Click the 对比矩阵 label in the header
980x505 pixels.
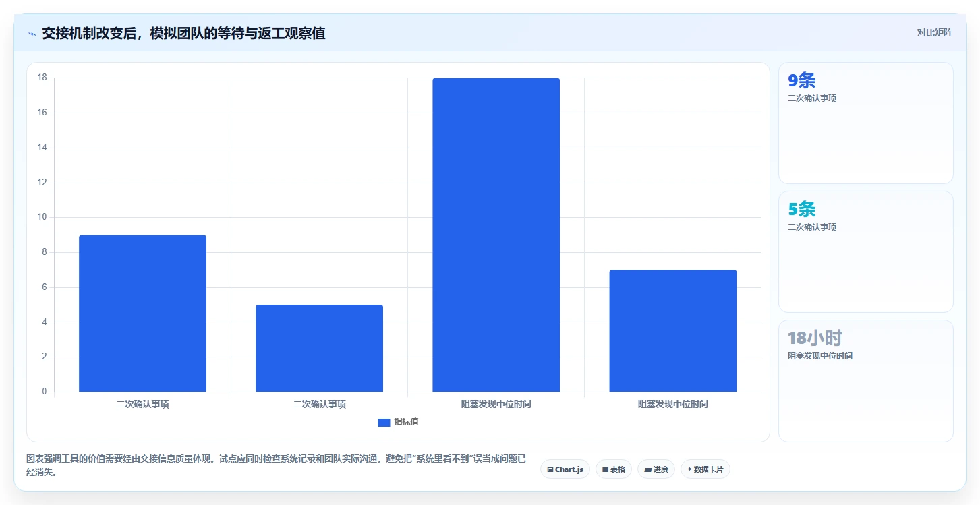click(x=934, y=32)
